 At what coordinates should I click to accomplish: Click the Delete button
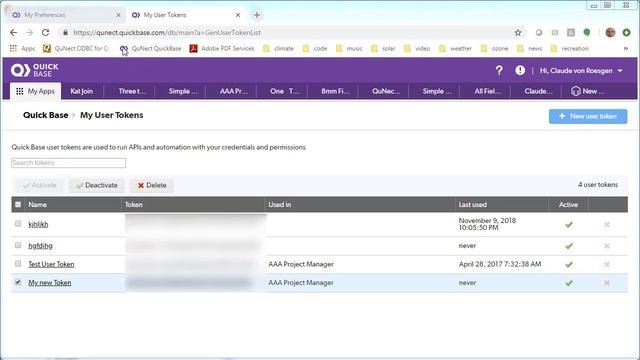tap(152, 185)
